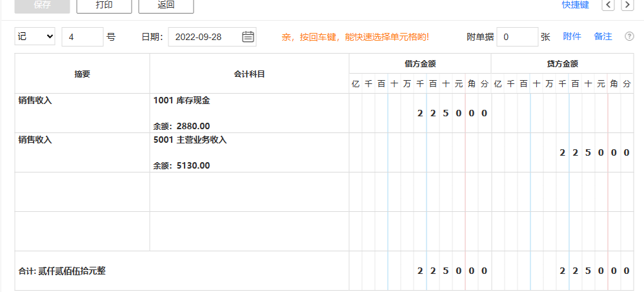The width and height of the screenshot is (644, 292).
Task: Select the 1001 库存现金 account cell
Action: (249, 113)
